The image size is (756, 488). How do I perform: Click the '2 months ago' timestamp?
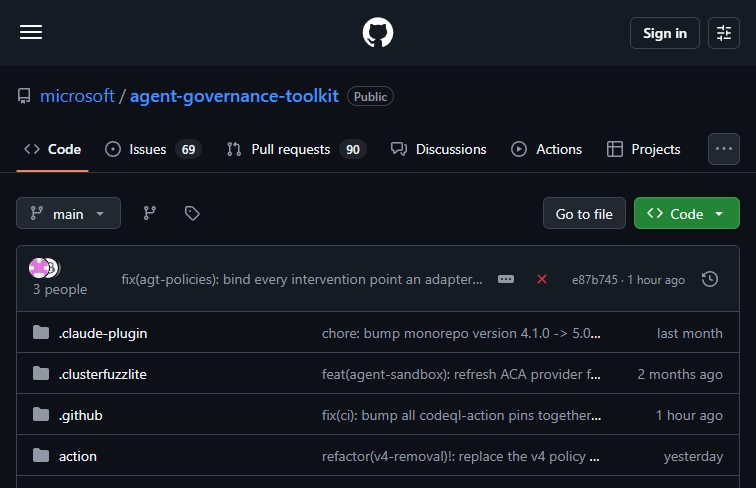tap(680, 375)
